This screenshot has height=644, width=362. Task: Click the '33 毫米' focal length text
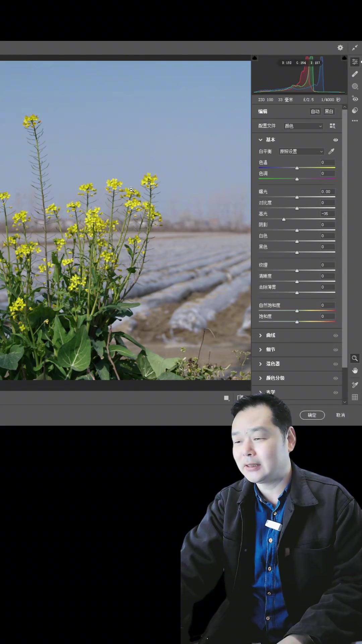[285, 100]
